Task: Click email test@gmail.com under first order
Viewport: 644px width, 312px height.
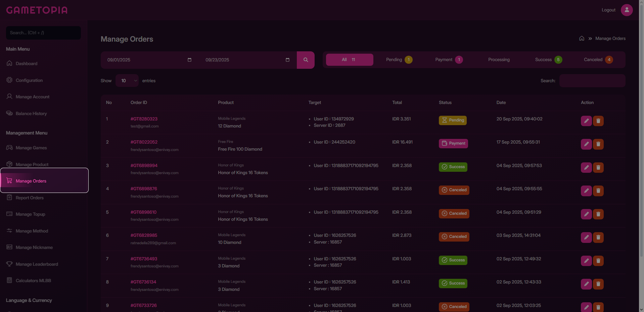Action: [145, 126]
